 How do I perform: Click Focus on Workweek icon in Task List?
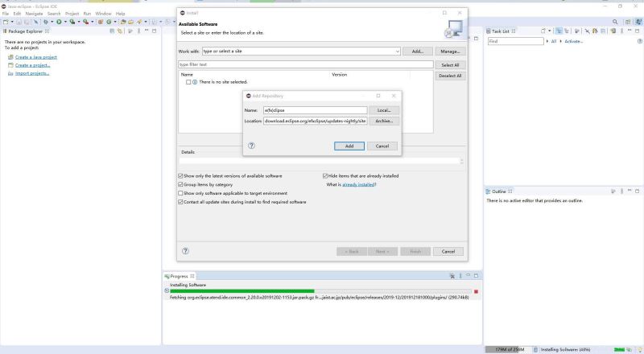point(577,31)
